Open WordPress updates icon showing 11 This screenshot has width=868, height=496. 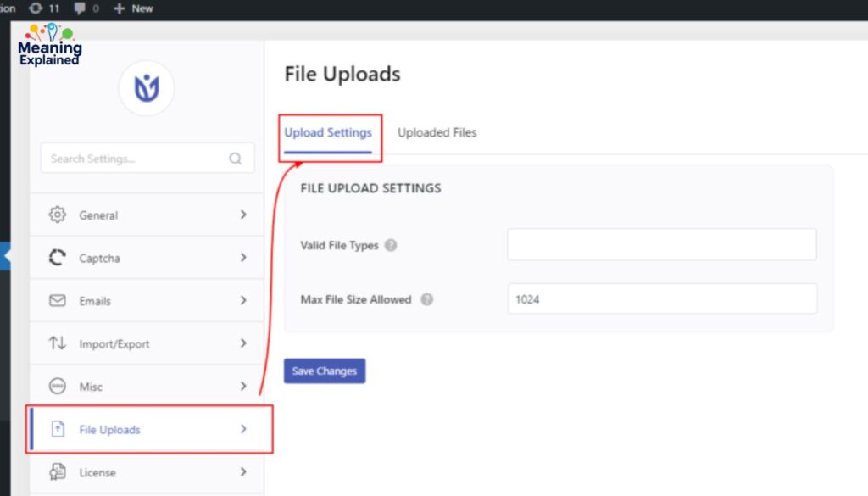pos(36,8)
